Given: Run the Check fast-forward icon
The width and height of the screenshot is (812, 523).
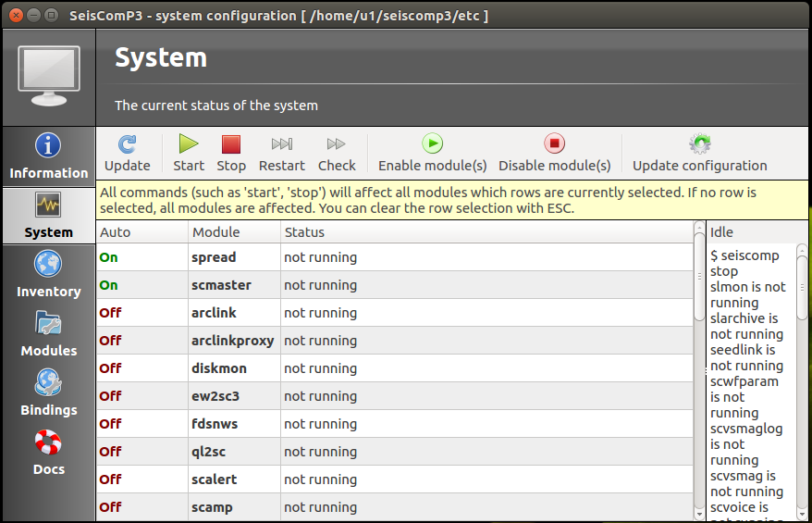Looking at the screenshot, I should click(336, 143).
